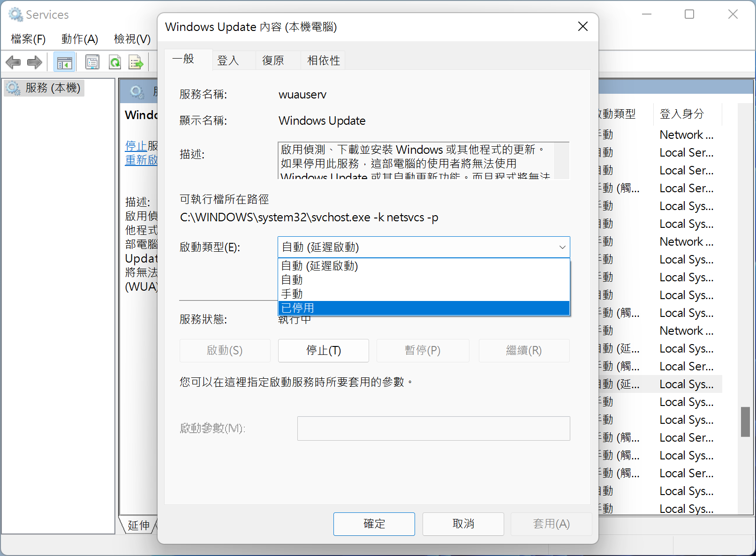Toggle the console tree pane icon
The image size is (756, 556).
(x=64, y=62)
